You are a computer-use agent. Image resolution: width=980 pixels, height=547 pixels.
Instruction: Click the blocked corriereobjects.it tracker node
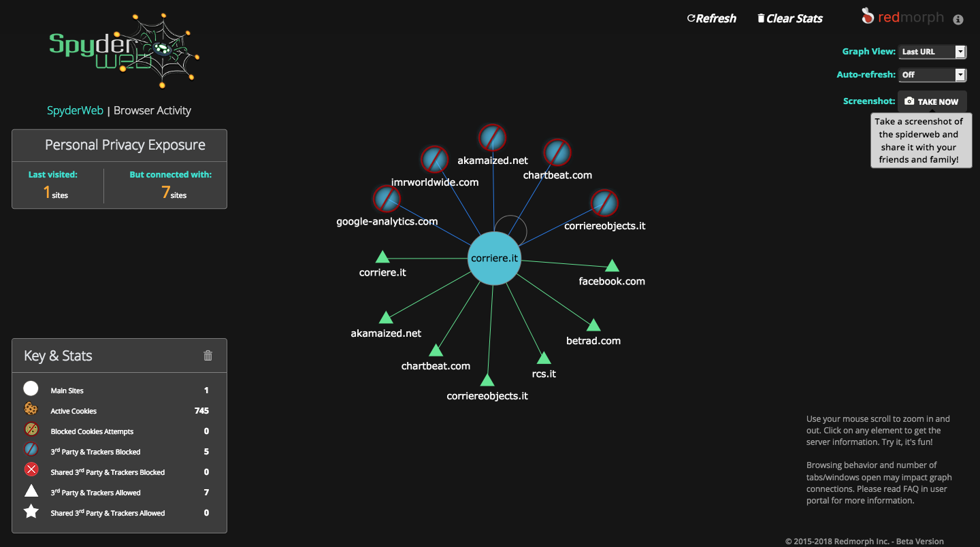pyautogui.click(x=604, y=203)
